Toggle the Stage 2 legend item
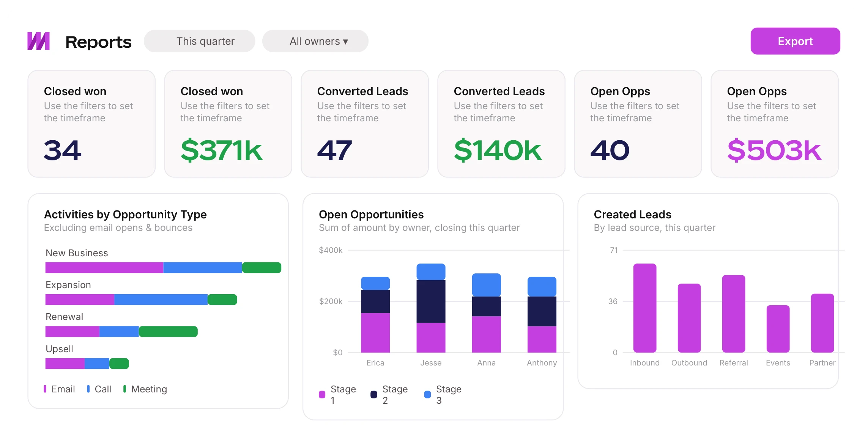Viewport: 868px width, 425px height. 389,394
